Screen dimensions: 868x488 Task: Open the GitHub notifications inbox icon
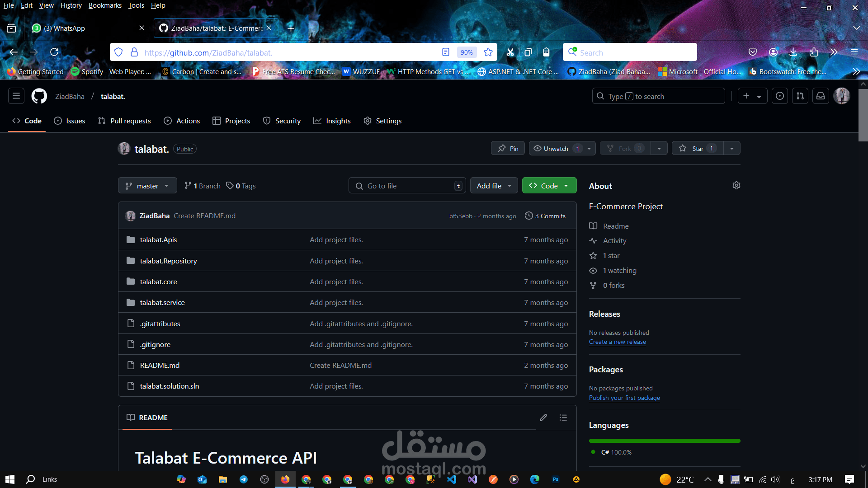(820, 96)
